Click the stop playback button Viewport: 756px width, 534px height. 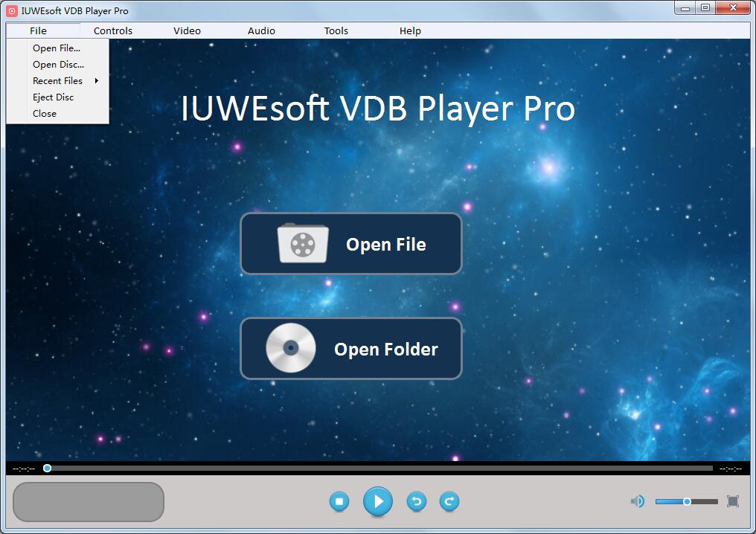(339, 502)
